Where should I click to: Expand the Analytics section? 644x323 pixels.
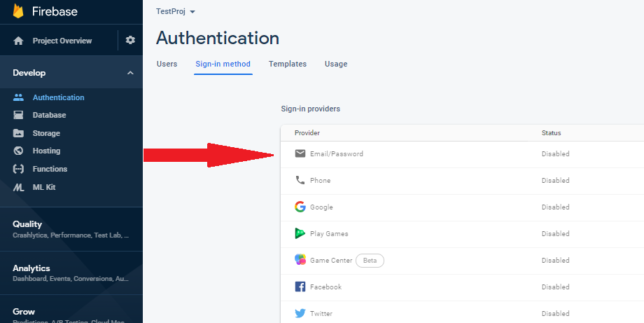coord(71,273)
